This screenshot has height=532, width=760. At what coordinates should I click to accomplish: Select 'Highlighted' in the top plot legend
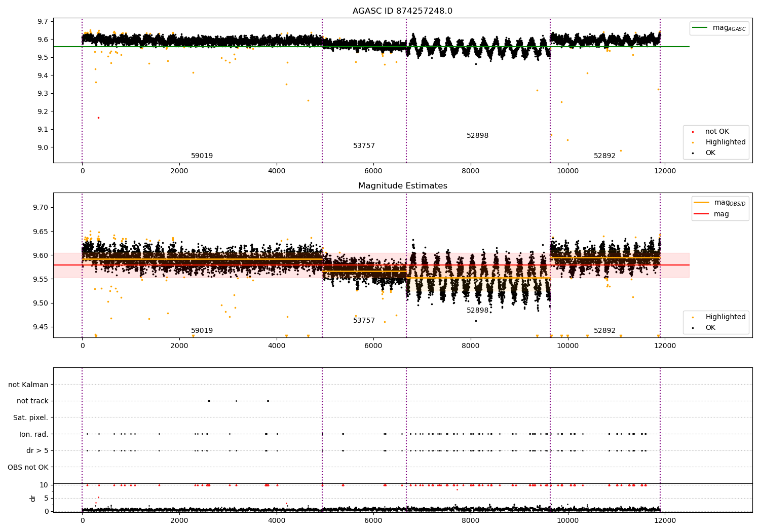[x=726, y=142]
